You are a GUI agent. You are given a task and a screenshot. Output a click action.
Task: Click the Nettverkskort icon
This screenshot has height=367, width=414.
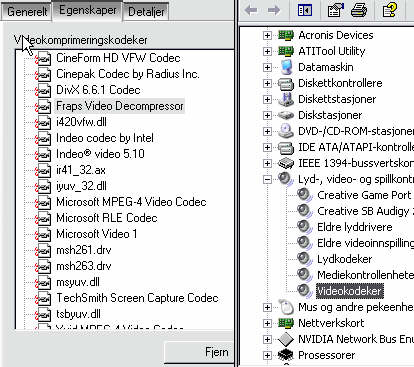pos(286,323)
